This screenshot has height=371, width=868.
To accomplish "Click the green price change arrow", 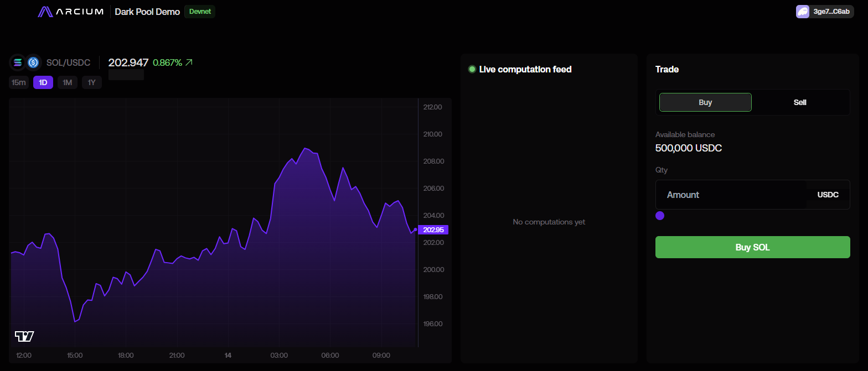I will [189, 63].
